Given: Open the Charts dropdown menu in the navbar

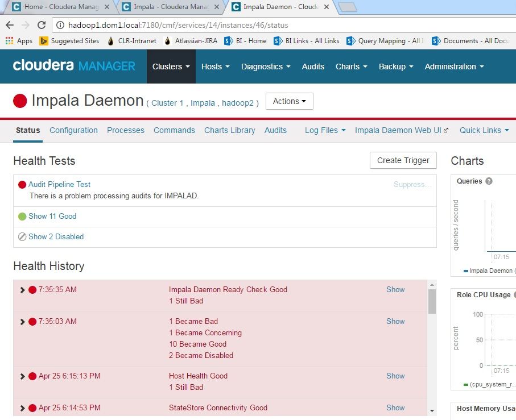Looking at the screenshot, I should [x=351, y=66].
